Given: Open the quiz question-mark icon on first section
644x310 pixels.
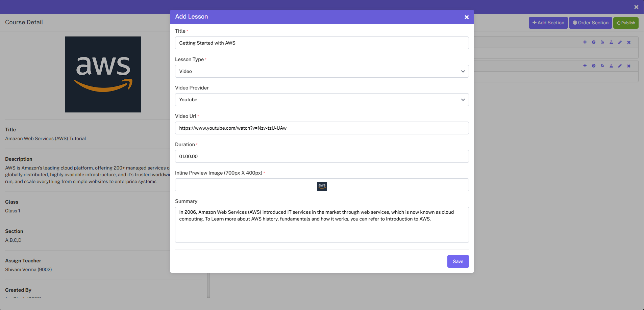Looking at the screenshot, I should click(594, 42).
